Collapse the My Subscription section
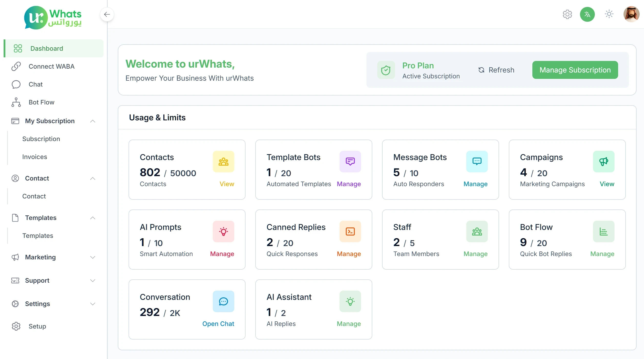This screenshot has width=644, height=359. 92,121
